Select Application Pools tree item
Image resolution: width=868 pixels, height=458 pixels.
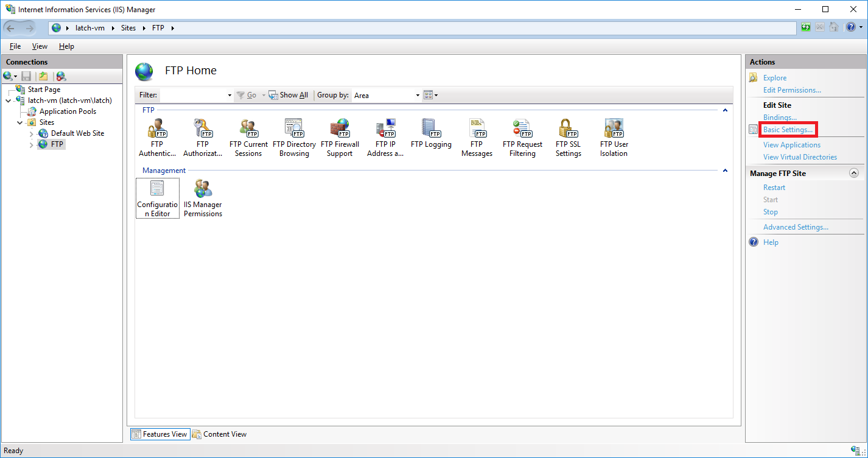(68, 111)
